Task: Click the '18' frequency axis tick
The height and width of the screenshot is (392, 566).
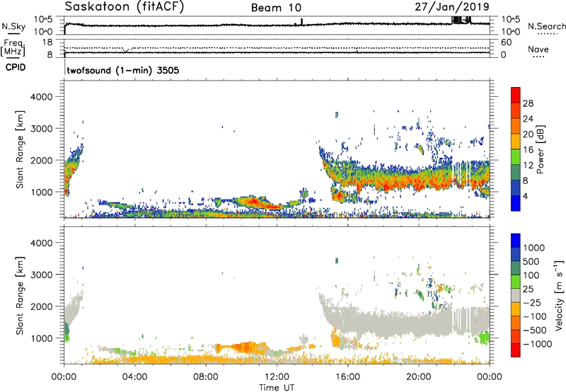Action: 47,42
